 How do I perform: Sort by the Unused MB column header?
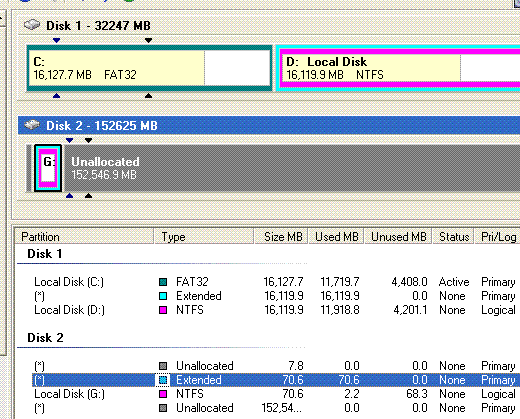click(398, 237)
